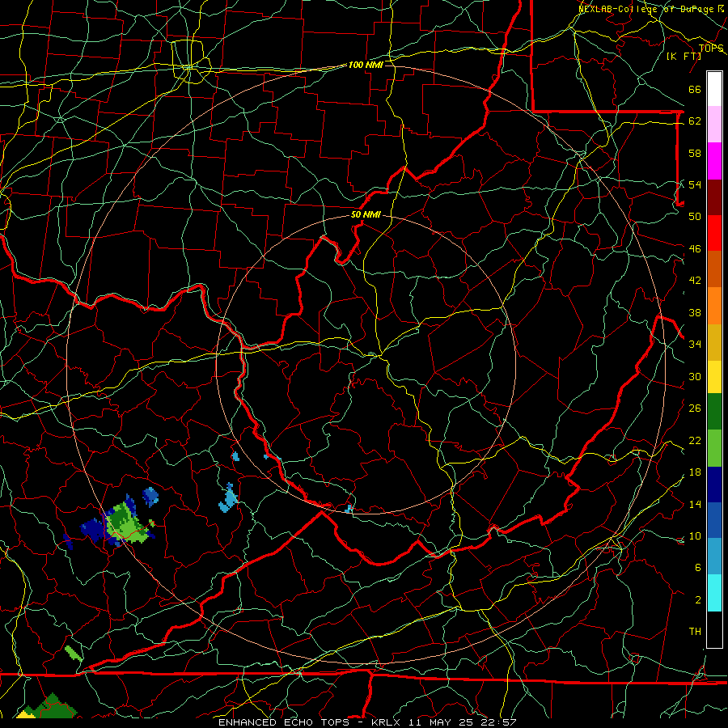Click the legend value "38"
728x728 pixels.
tap(695, 312)
